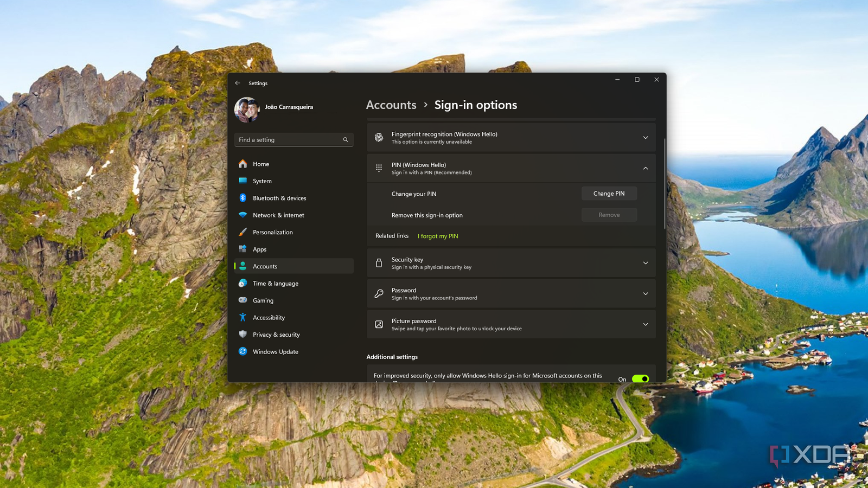The image size is (868, 488).
Task: Click the fingerprint recognition icon
Action: pyautogui.click(x=379, y=137)
